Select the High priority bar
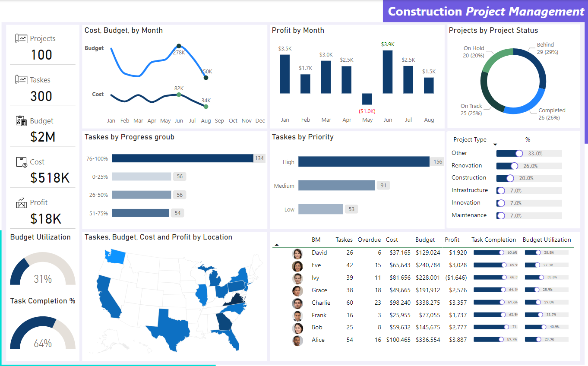Screen dimensions: 588x366 tap(364, 162)
